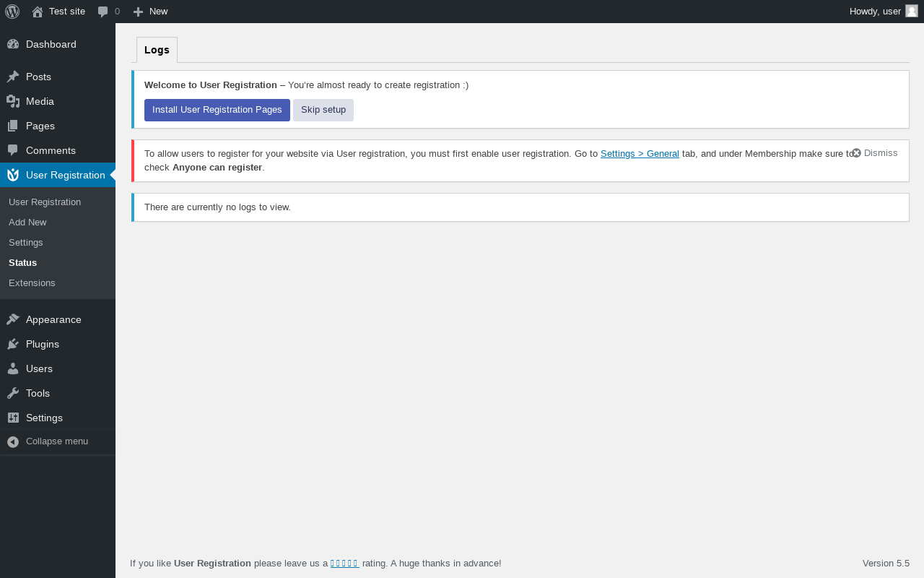Follow the Settings > General link
This screenshot has height=578, width=924.
pos(640,153)
